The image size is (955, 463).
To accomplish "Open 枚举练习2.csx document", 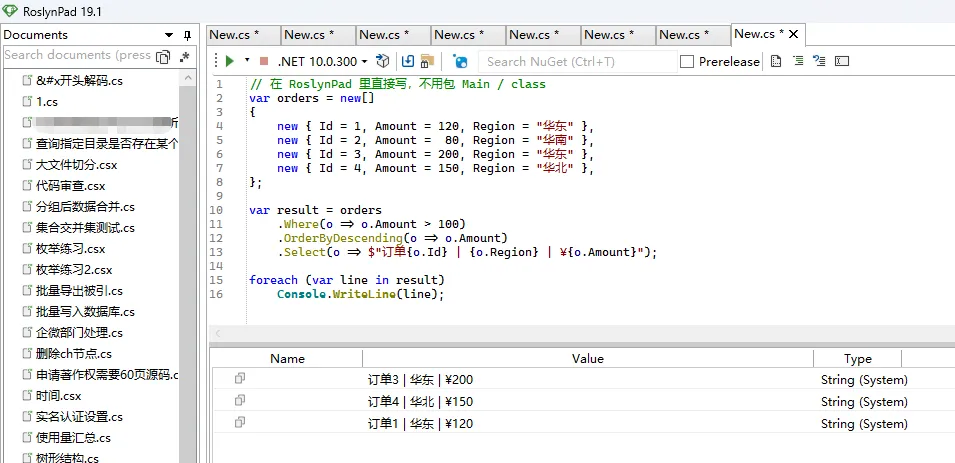I will click(x=74, y=270).
